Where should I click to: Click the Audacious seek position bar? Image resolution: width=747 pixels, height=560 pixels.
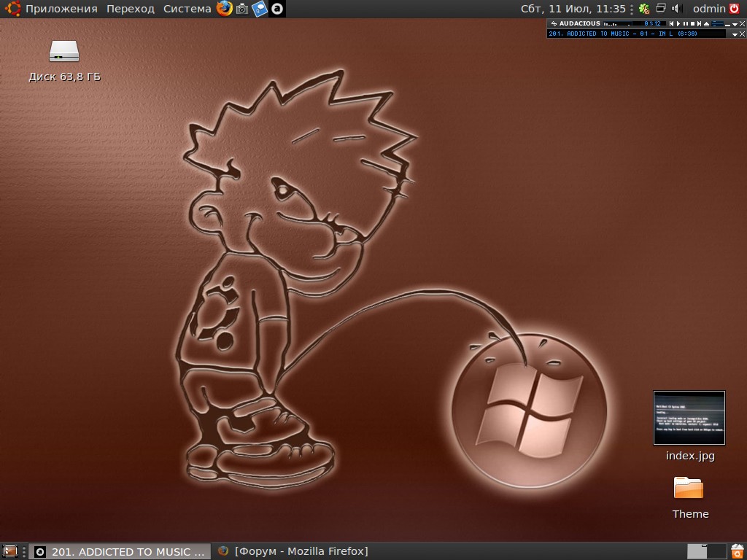tap(718, 24)
